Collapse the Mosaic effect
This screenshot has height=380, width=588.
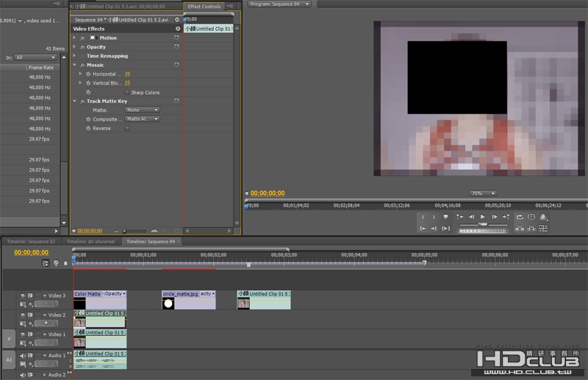74,65
